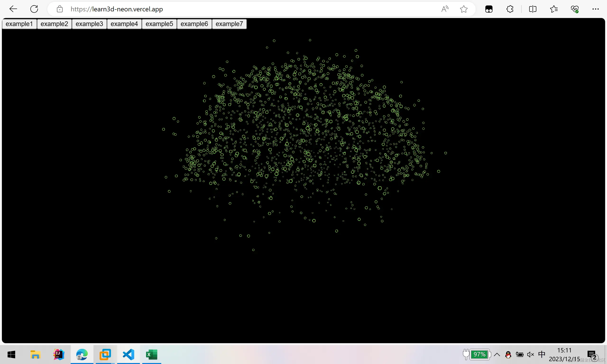Toggle the muted volume speaker icon

[530, 355]
